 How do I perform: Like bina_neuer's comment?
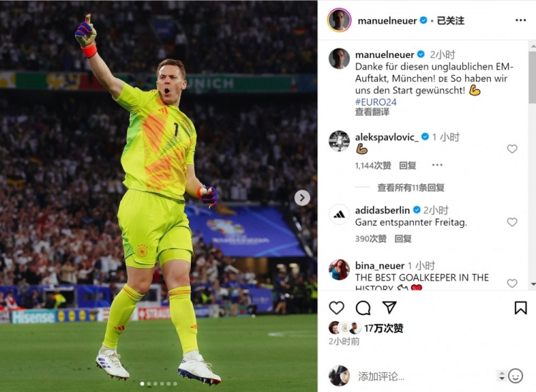[512, 283]
